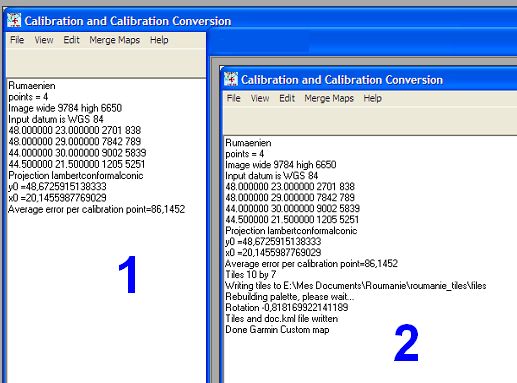The height and width of the screenshot is (383, 517).
Task: Open Merge Maps menu in the front window
Action: click(x=329, y=98)
